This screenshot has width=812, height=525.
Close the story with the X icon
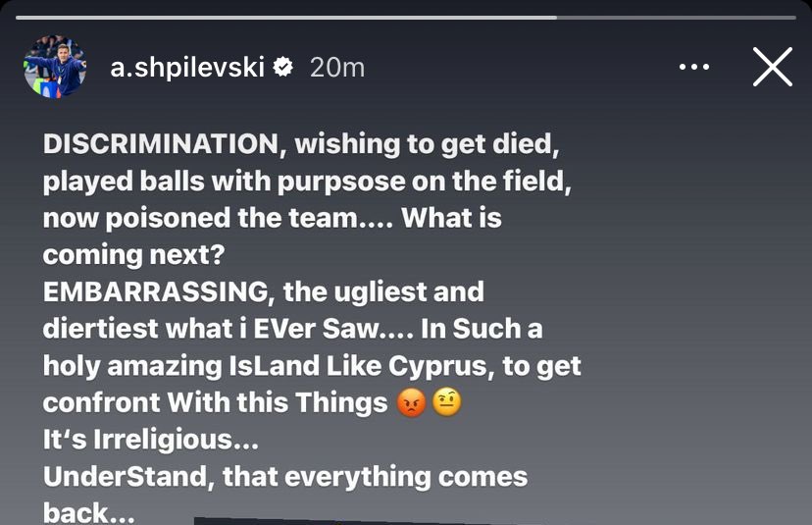coord(772,67)
